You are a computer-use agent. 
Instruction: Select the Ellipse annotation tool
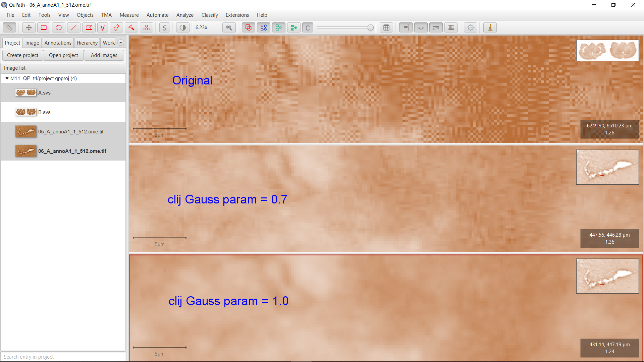click(58, 27)
